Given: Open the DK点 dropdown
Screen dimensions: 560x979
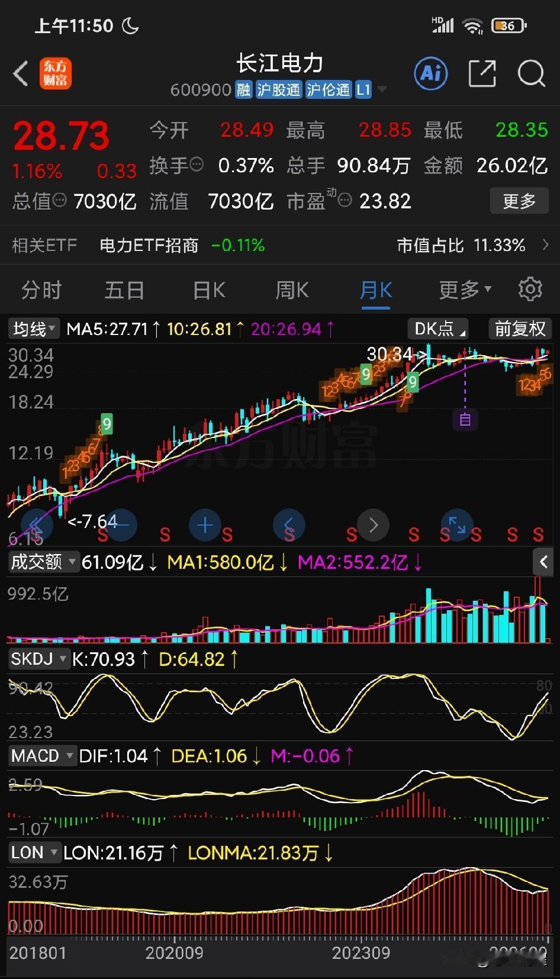Looking at the screenshot, I should 439,329.
